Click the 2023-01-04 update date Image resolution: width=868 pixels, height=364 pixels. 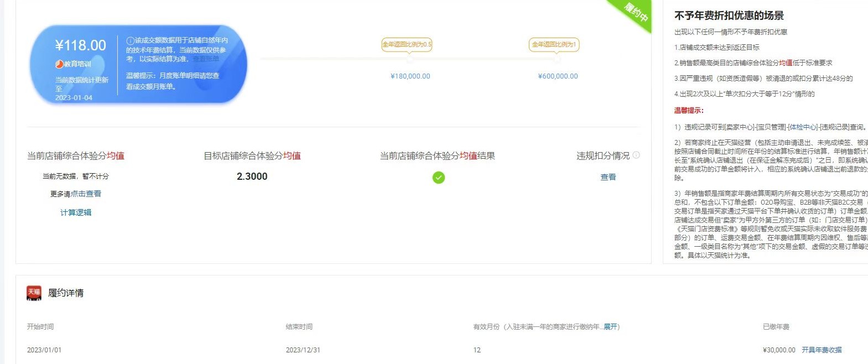[74, 98]
